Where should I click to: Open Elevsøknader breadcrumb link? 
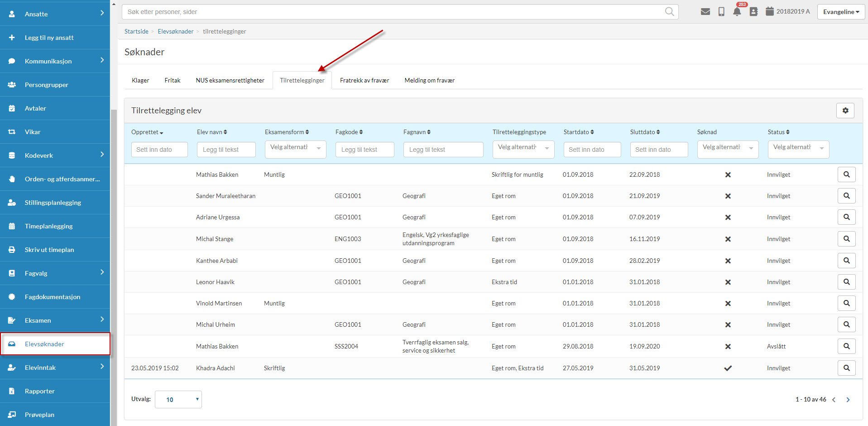(176, 31)
